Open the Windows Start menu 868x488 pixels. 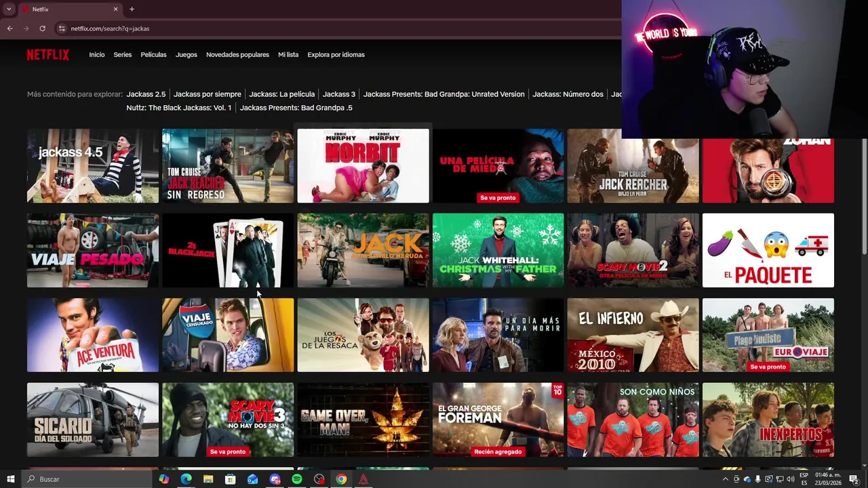11,479
